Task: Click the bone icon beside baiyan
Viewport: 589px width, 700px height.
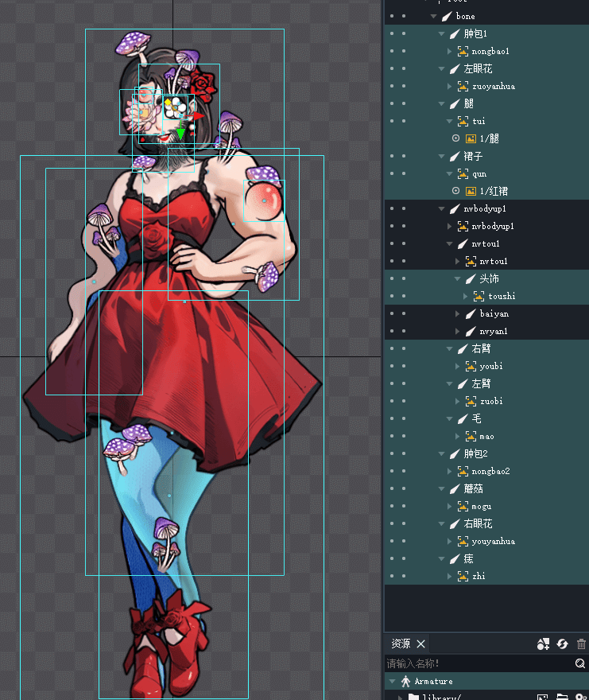Action: 470,314
